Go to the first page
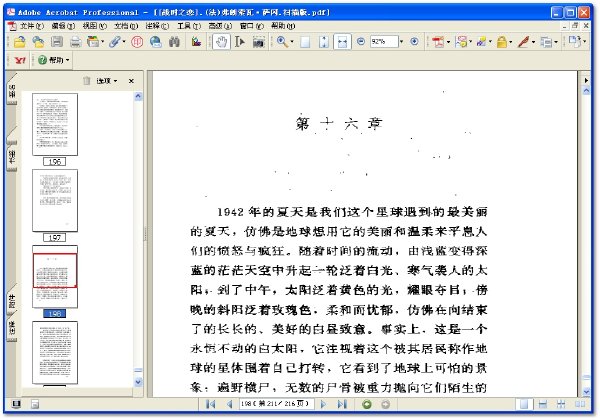600x420 pixels. click(x=210, y=404)
